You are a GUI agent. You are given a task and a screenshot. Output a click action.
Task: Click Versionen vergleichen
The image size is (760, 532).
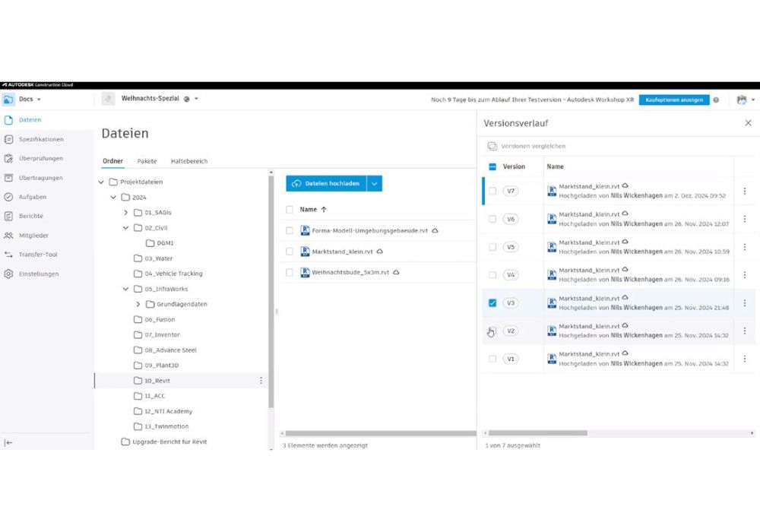coord(532,146)
